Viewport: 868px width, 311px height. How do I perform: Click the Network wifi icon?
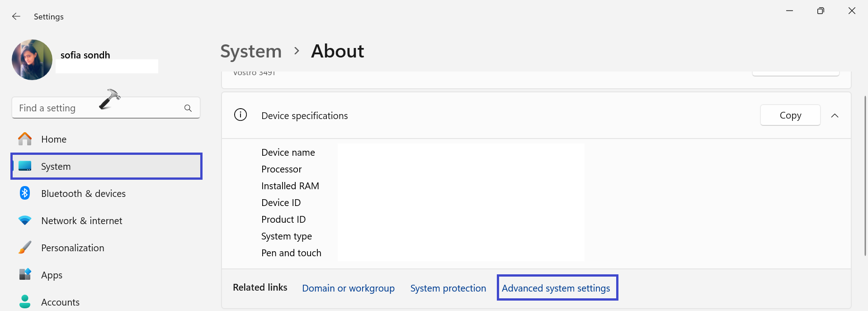(x=25, y=220)
